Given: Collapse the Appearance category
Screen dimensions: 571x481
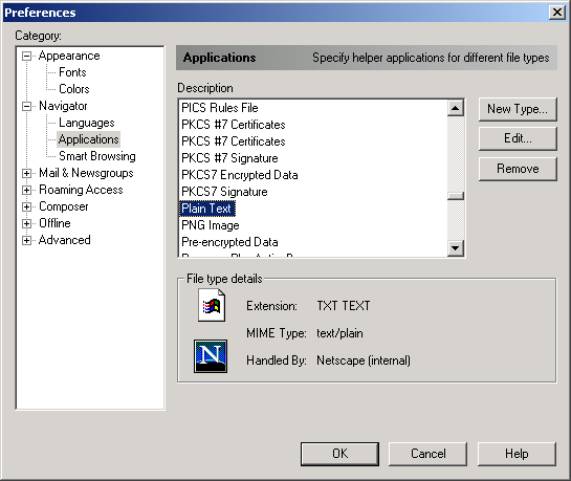Looking at the screenshot, I should 27,56.
